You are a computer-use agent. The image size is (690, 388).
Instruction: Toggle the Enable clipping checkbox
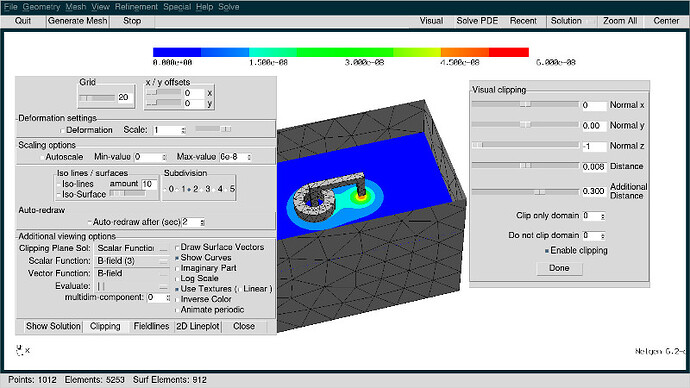pos(547,251)
